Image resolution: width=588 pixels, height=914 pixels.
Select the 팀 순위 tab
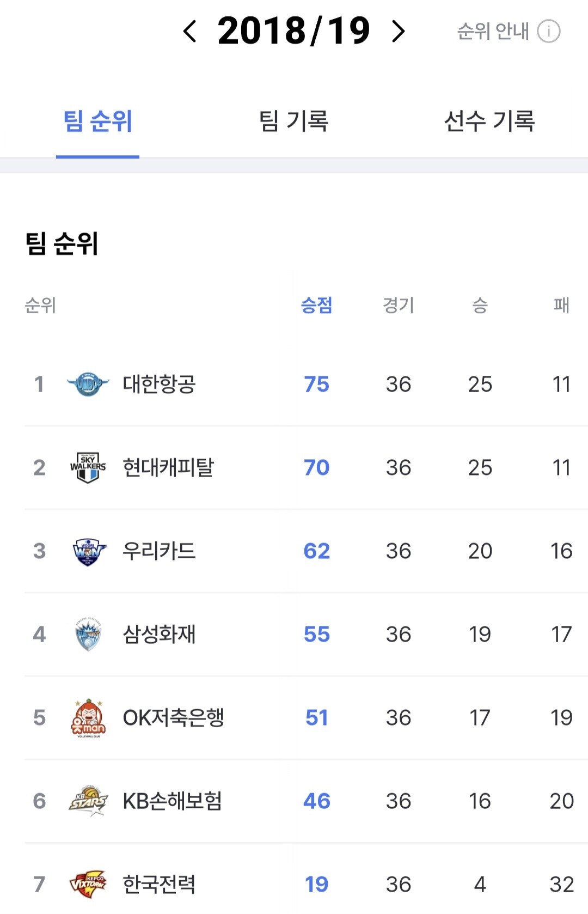(97, 121)
